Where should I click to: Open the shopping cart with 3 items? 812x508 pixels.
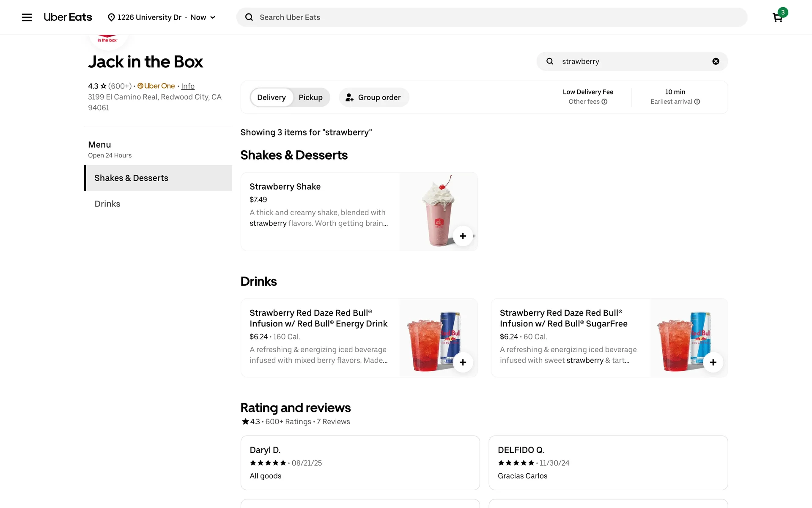point(777,17)
